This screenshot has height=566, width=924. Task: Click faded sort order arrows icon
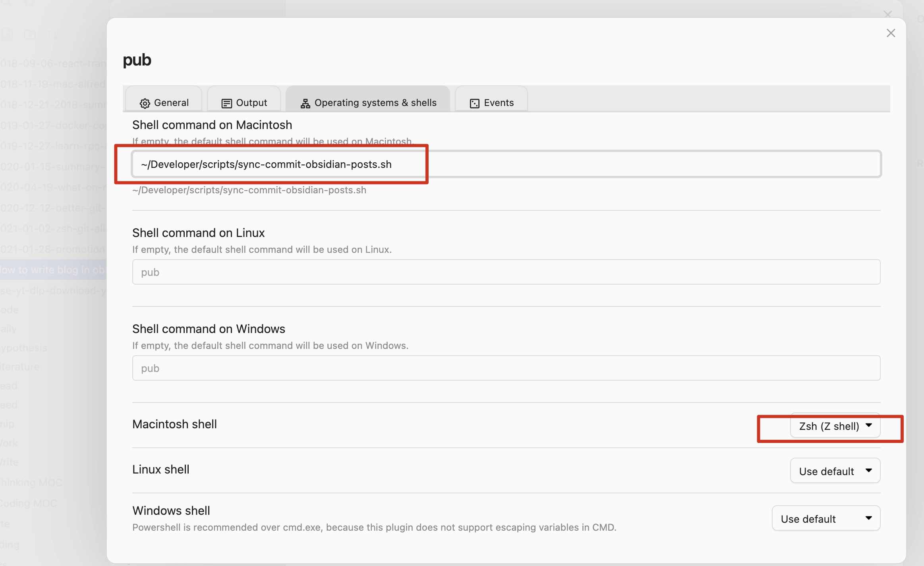coord(52,35)
